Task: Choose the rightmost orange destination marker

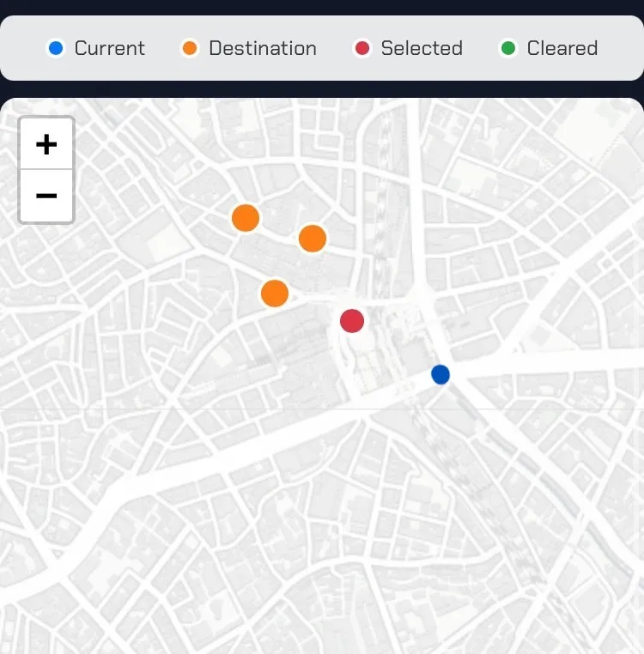Action: pos(313,239)
